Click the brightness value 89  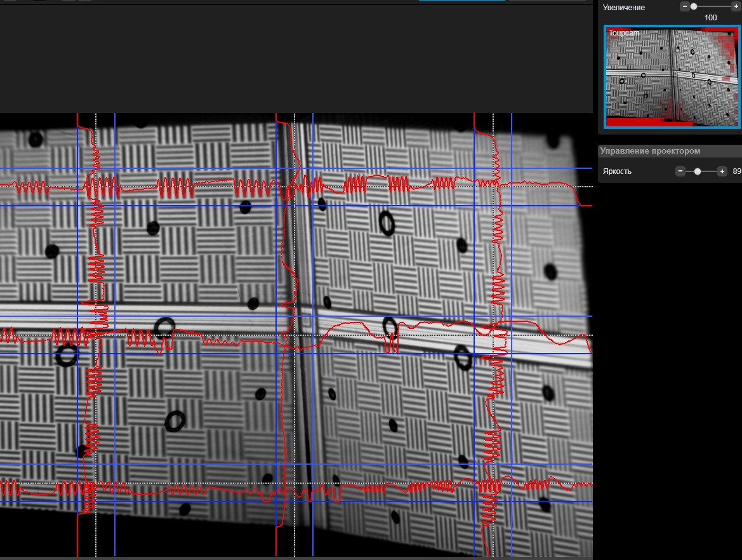pos(737,171)
